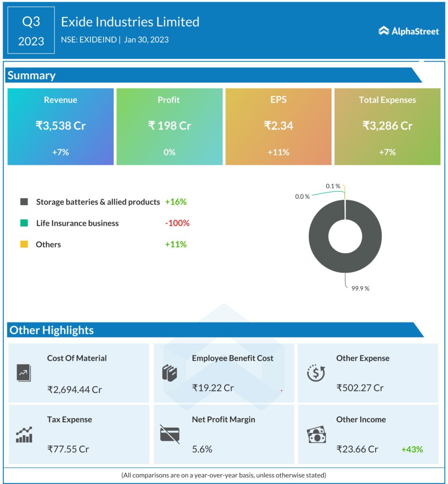Open the Total Expenses summary card
The image size is (448, 484).
387,126
